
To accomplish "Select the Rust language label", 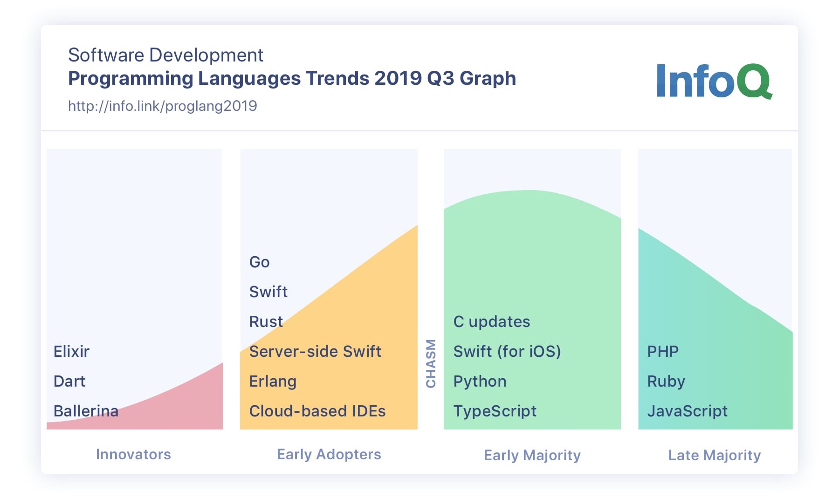I will (266, 321).
